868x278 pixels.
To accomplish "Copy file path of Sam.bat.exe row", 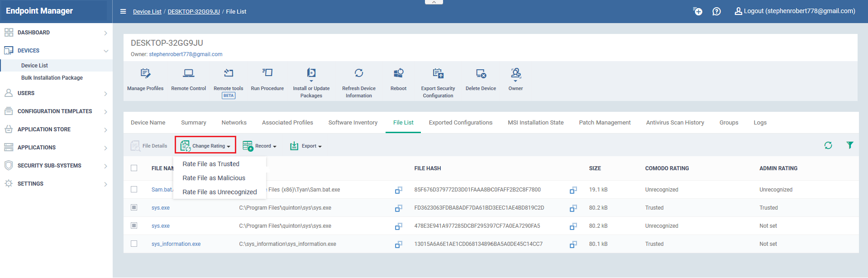I will (x=399, y=190).
